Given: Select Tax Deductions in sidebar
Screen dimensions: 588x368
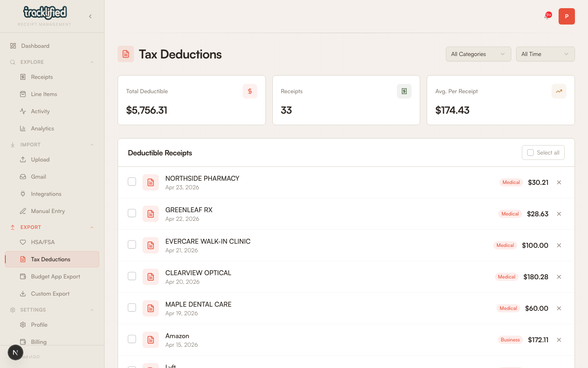Looking at the screenshot, I should click(x=52, y=259).
